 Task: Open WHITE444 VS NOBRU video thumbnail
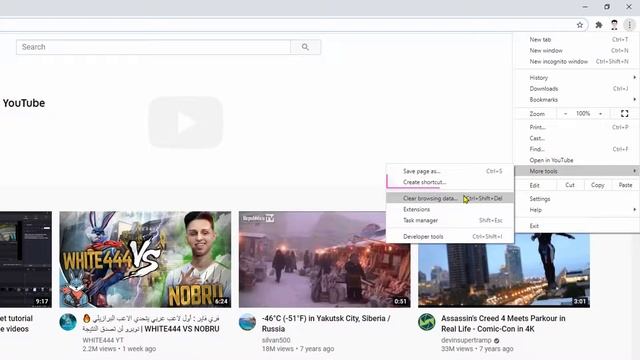pyautogui.click(x=145, y=260)
